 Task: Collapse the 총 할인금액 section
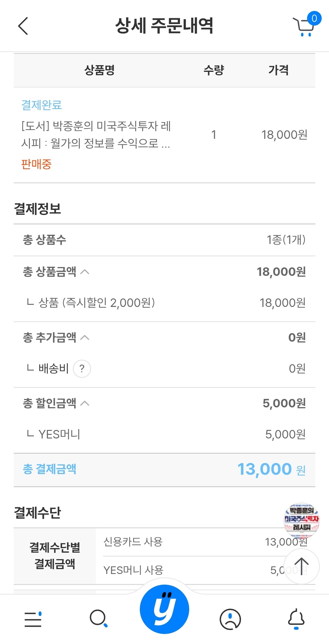click(x=85, y=403)
